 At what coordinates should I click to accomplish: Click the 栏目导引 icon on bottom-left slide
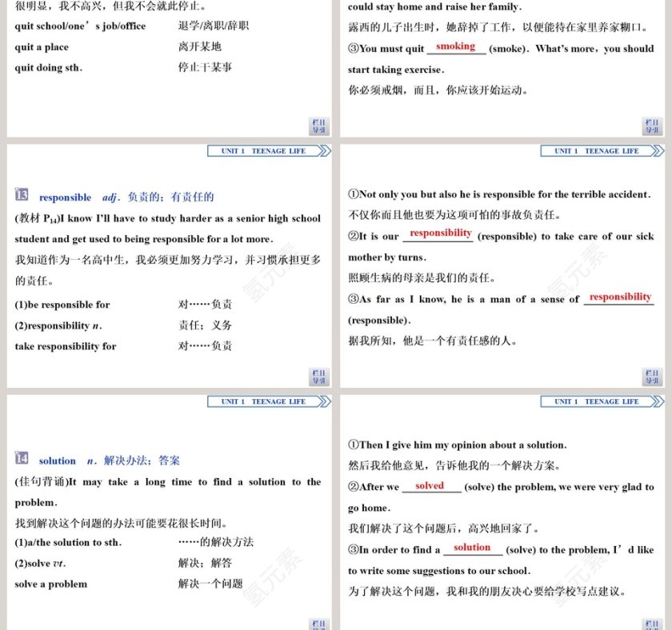point(318,624)
